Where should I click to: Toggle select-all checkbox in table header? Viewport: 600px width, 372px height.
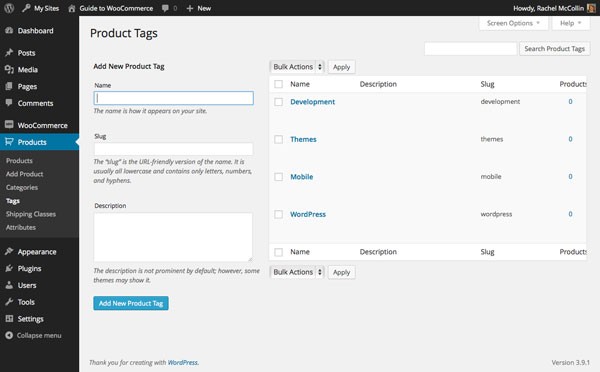coord(279,84)
